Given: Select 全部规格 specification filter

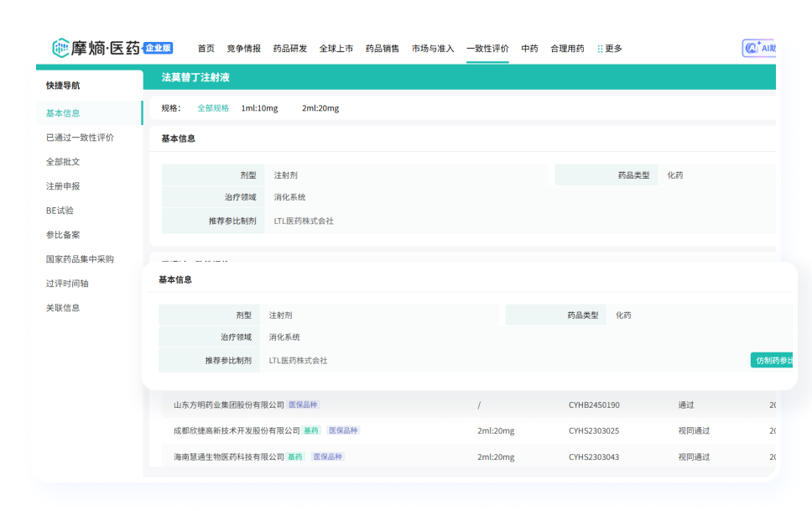Looking at the screenshot, I should coord(213,108).
